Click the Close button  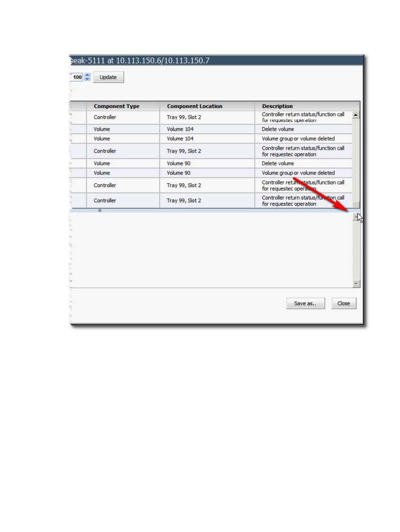click(343, 303)
